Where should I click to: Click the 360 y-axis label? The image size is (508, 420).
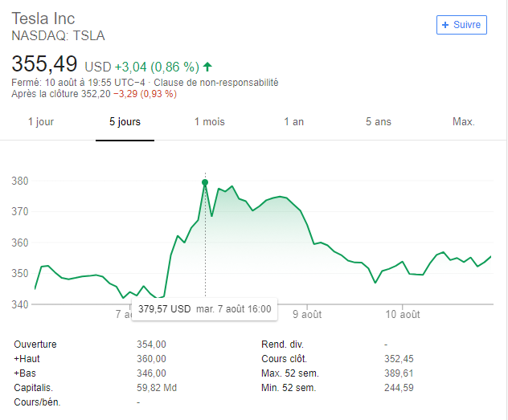pos(20,243)
